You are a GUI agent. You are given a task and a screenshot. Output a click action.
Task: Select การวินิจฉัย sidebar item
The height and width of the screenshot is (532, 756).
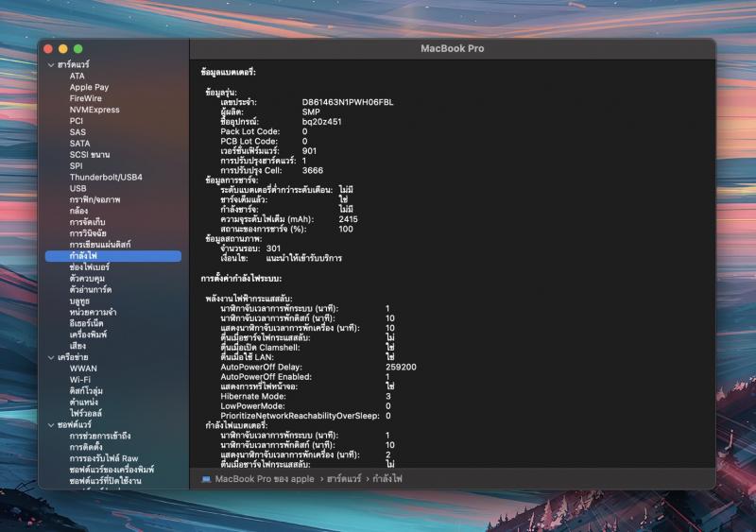pos(88,233)
